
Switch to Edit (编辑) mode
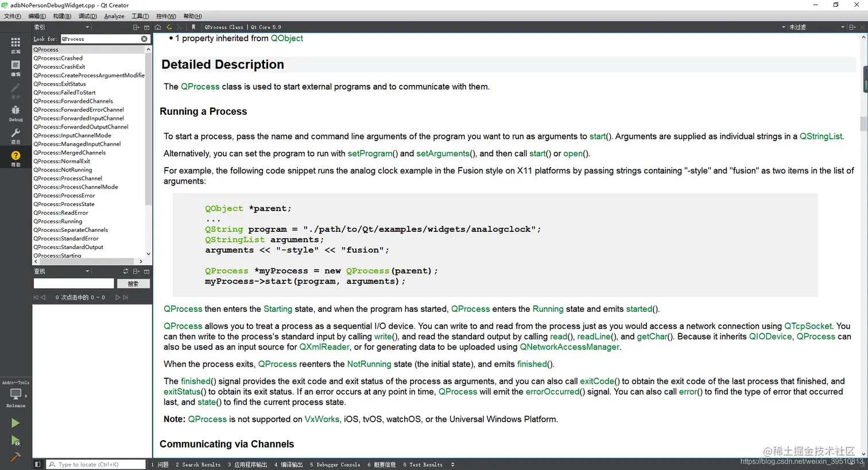point(15,68)
